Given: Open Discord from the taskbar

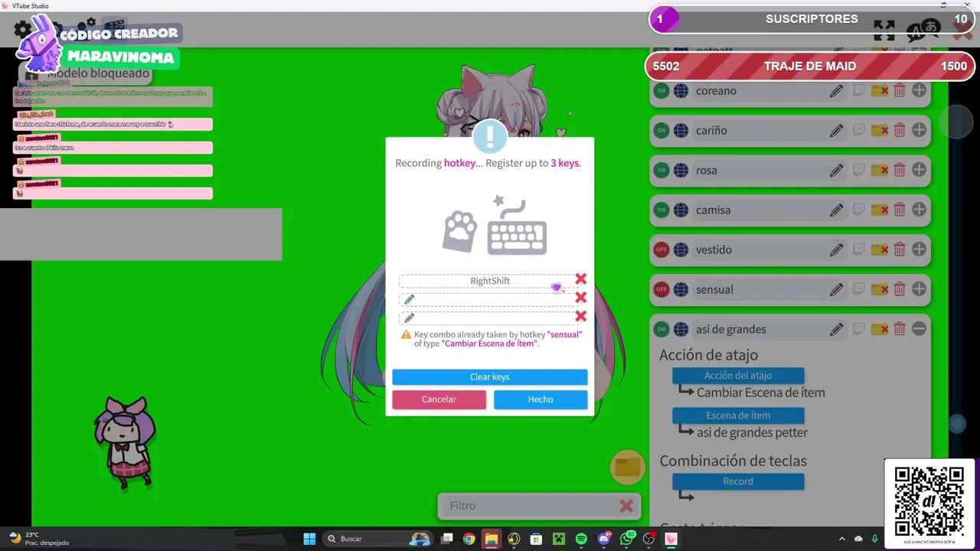Looking at the screenshot, I should click(x=604, y=539).
